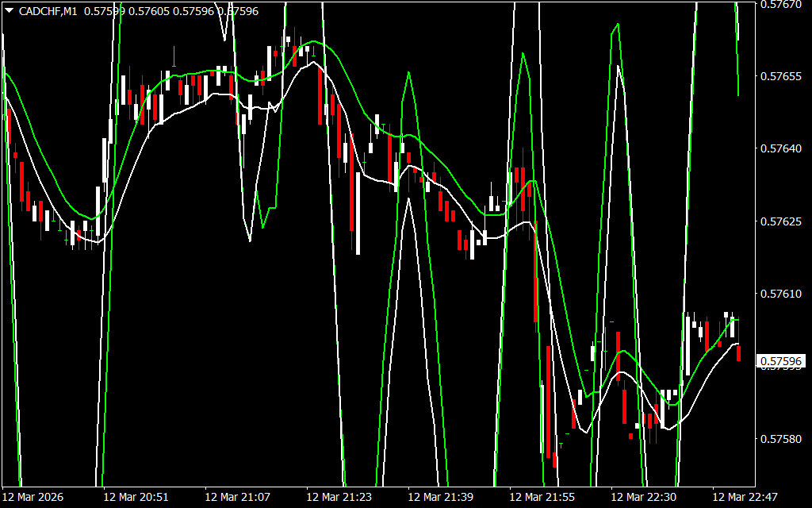Click the 0.57670 price axis label
This screenshot has width=812, height=508.
click(783, 5)
